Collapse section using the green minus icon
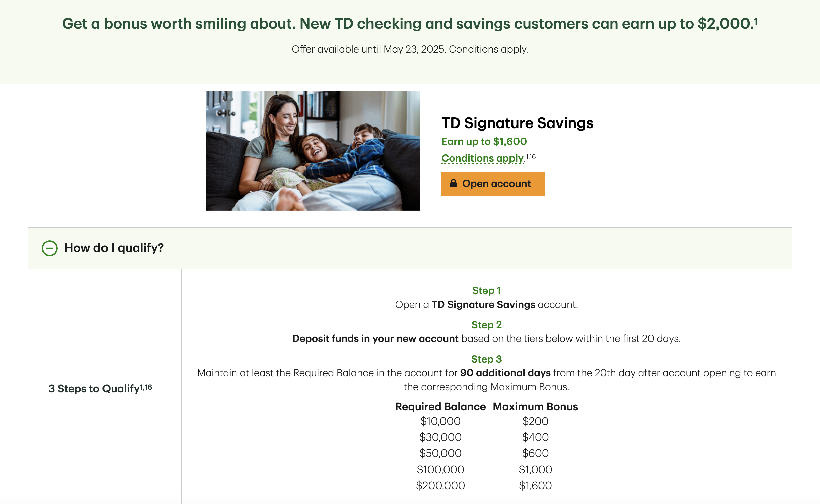Viewport: 820px width, 504px height. tap(50, 248)
